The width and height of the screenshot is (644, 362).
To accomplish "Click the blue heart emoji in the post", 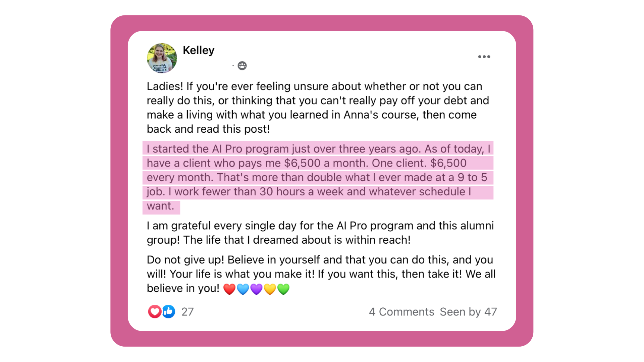I will [x=243, y=289].
